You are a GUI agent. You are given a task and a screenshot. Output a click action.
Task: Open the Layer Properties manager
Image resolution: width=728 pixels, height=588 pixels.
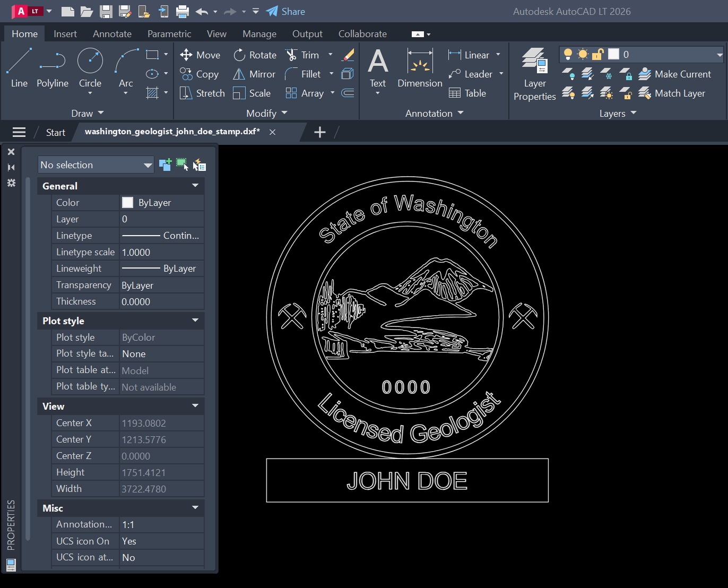pos(534,74)
